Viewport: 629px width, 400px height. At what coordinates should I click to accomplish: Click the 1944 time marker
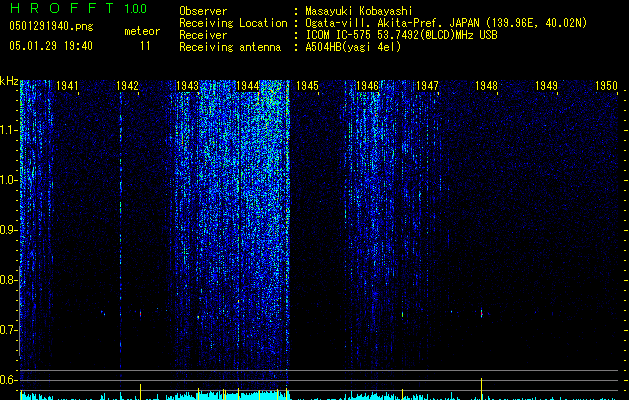pyautogui.click(x=248, y=86)
